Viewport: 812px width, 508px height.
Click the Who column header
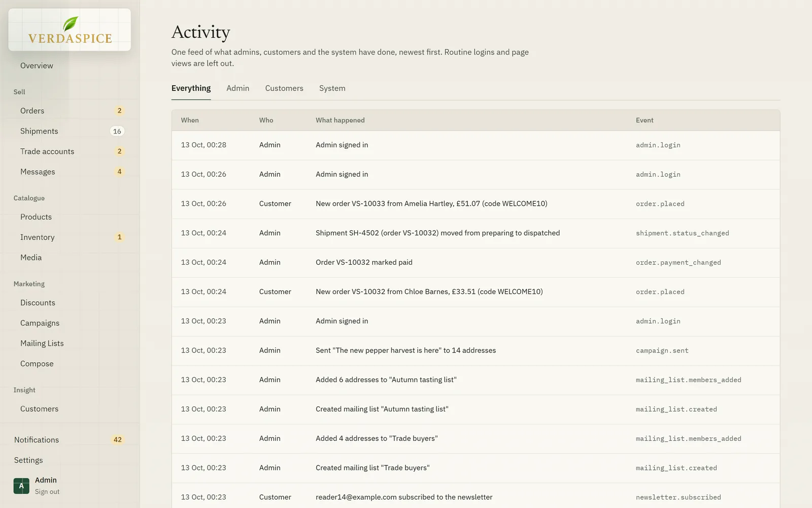[x=266, y=120]
